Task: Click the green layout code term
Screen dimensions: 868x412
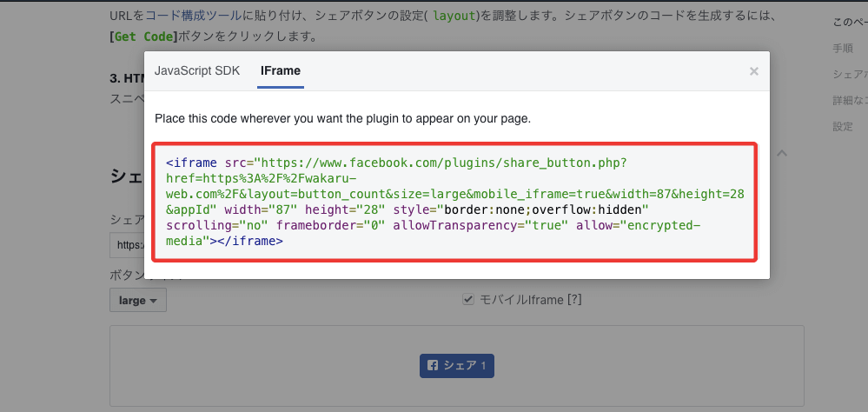Action: pos(454,16)
